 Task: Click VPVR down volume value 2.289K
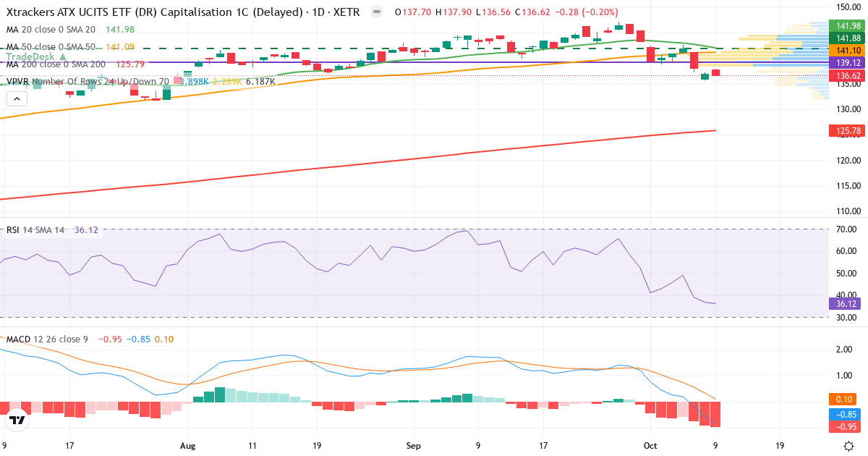point(226,82)
